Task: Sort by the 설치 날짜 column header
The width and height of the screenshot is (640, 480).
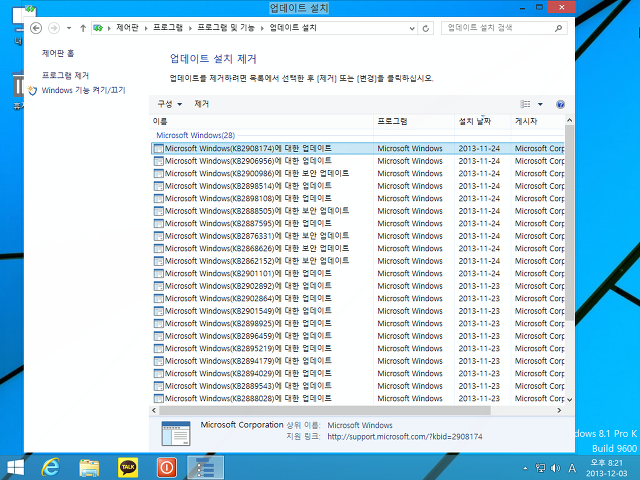Action: tap(482, 121)
